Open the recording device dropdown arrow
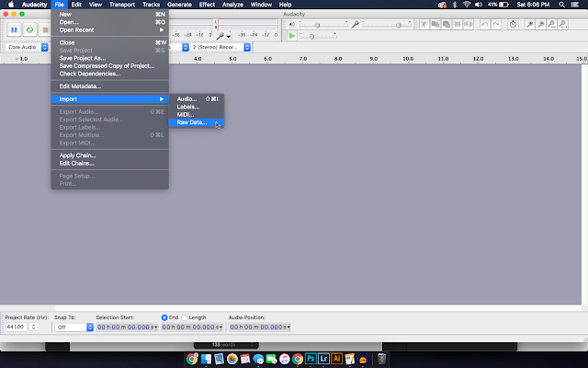The width and height of the screenshot is (588, 368). pos(186,47)
